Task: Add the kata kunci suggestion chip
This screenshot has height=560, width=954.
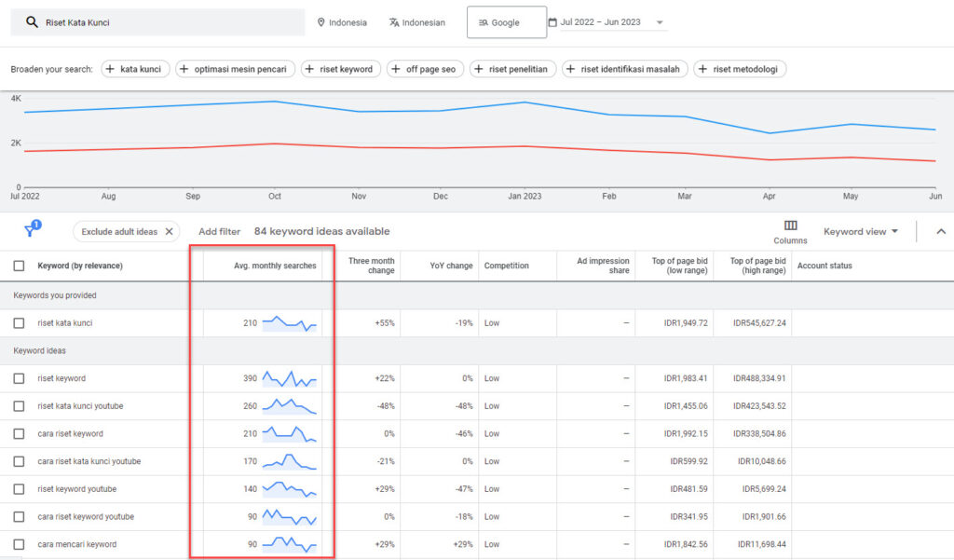Action: point(135,69)
